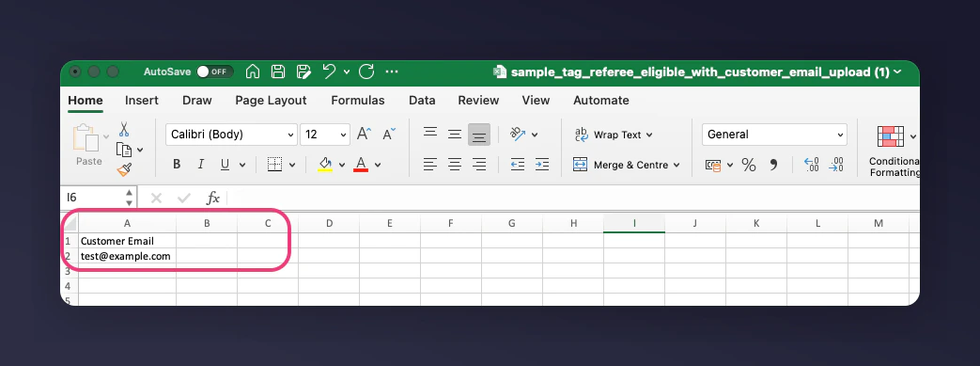Open the Formulas tab
The image size is (980, 366).
(357, 100)
